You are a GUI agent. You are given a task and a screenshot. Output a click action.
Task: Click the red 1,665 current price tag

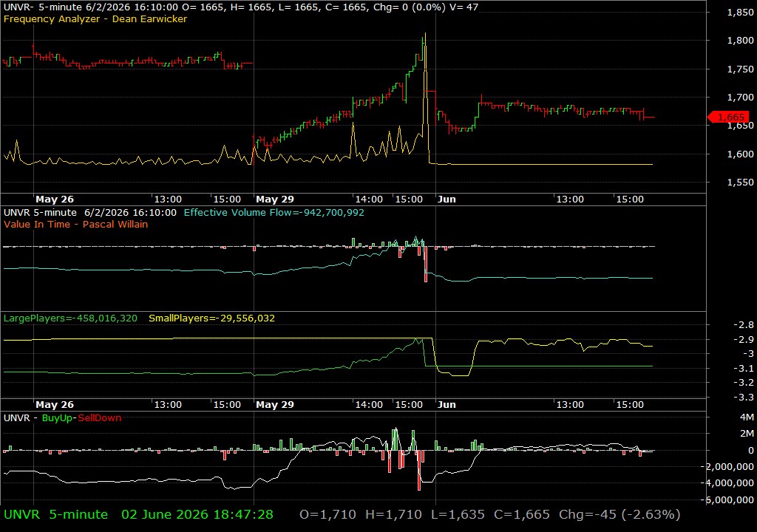tap(729, 117)
